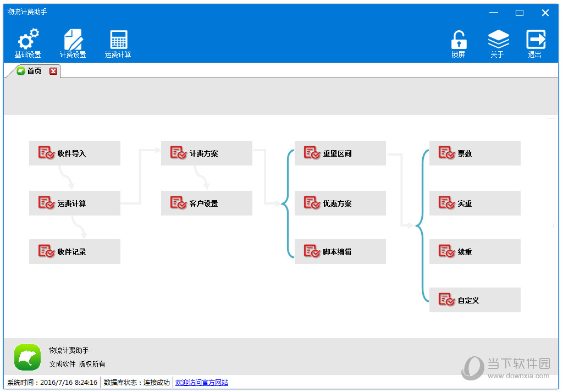The height and width of the screenshot is (392, 563).
Task: Click red checklist icon beside 票数
Action: (446, 152)
